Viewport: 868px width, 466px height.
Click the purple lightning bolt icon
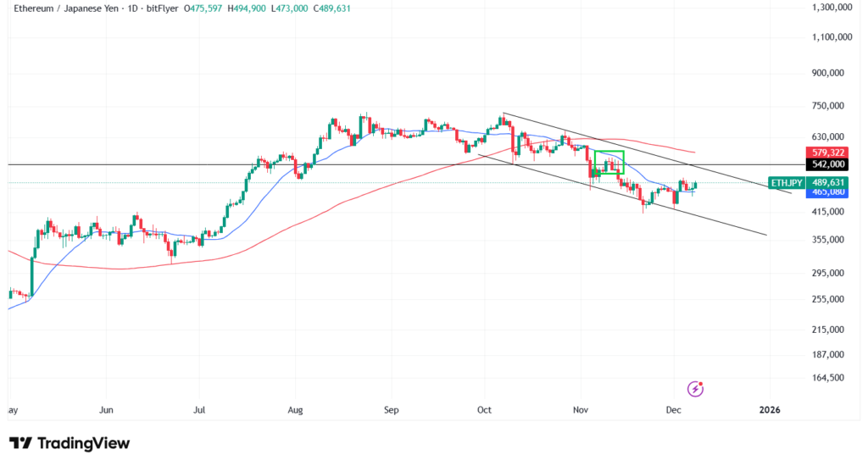coord(696,389)
